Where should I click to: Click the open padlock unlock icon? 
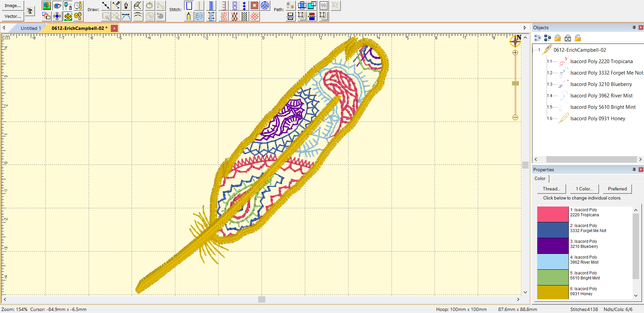(x=578, y=38)
